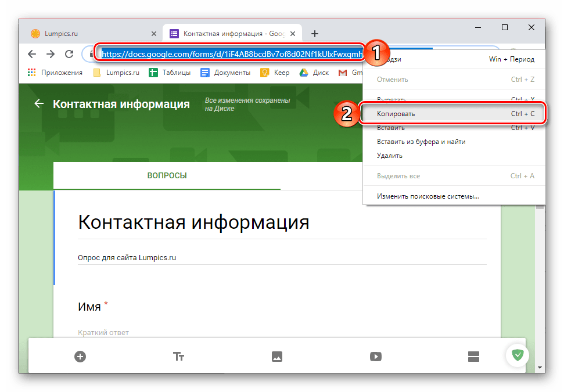This screenshot has width=564, height=392.
Task: Click the green shield badge icon
Action: pyautogui.click(x=518, y=355)
